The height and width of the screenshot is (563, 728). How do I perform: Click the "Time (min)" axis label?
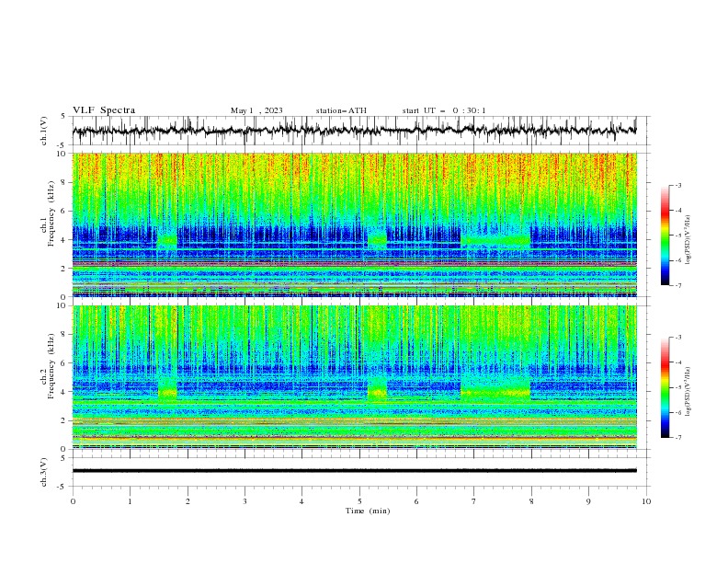368,511
